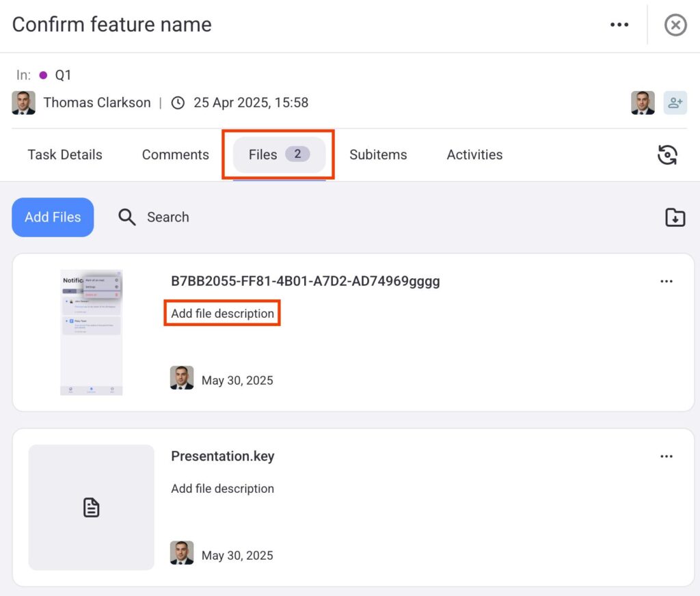
Task: Open the B7BB2055 screenshot thumbnail
Action: click(91, 332)
